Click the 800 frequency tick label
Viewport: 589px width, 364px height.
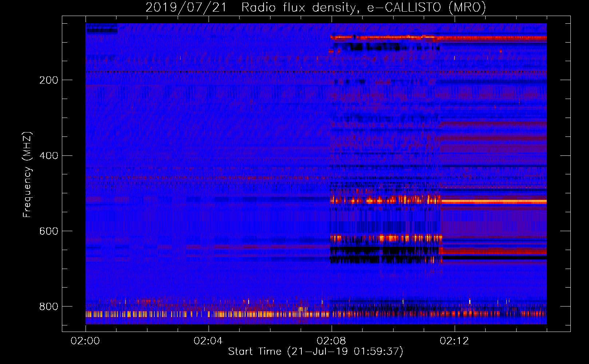coord(49,306)
